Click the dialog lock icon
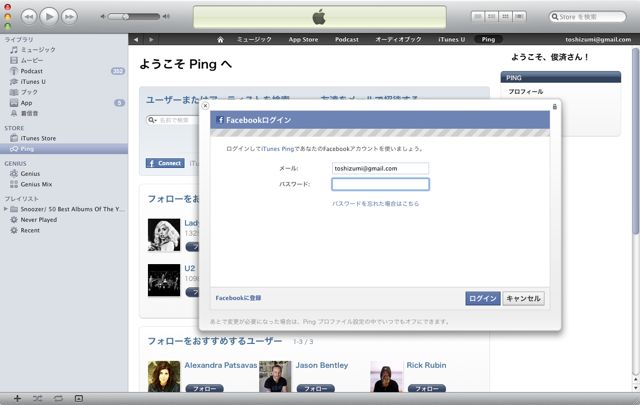Screen dimensions: 640x405 pyautogui.click(x=554, y=107)
